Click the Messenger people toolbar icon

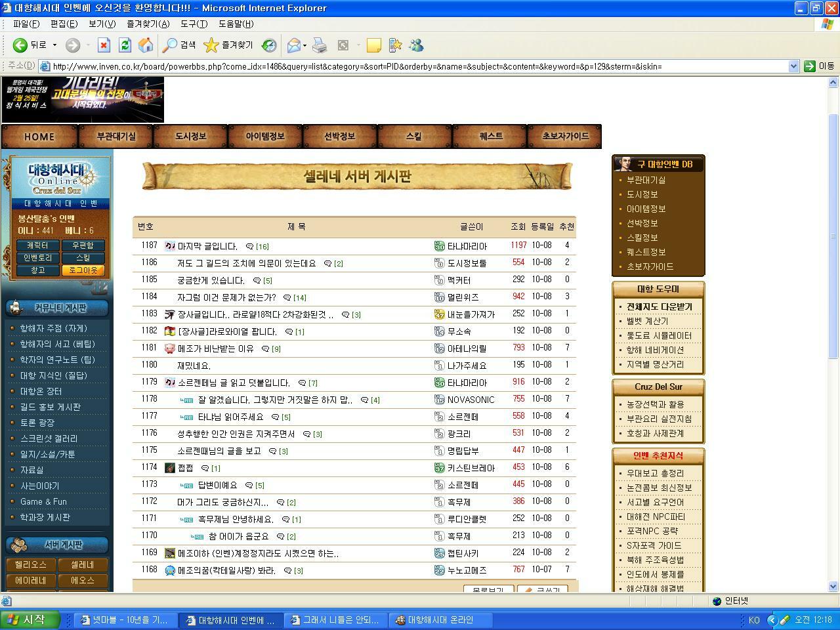click(x=416, y=45)
